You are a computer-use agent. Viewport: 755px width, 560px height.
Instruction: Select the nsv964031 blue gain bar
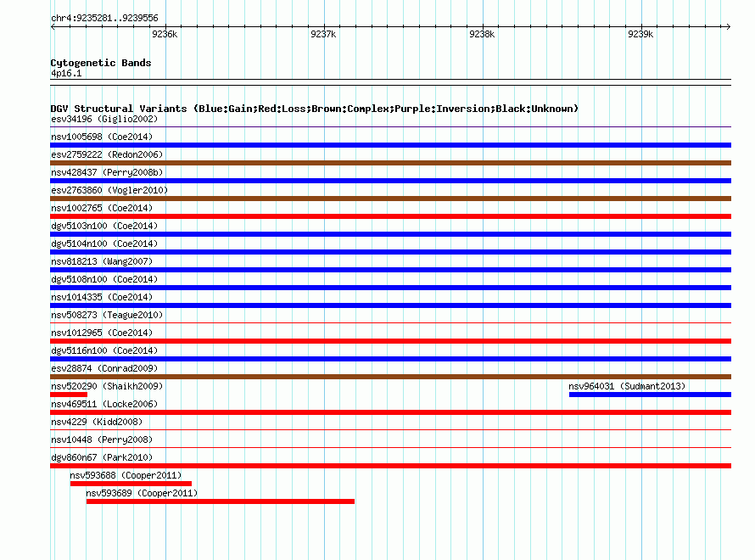tap(650, 395)
